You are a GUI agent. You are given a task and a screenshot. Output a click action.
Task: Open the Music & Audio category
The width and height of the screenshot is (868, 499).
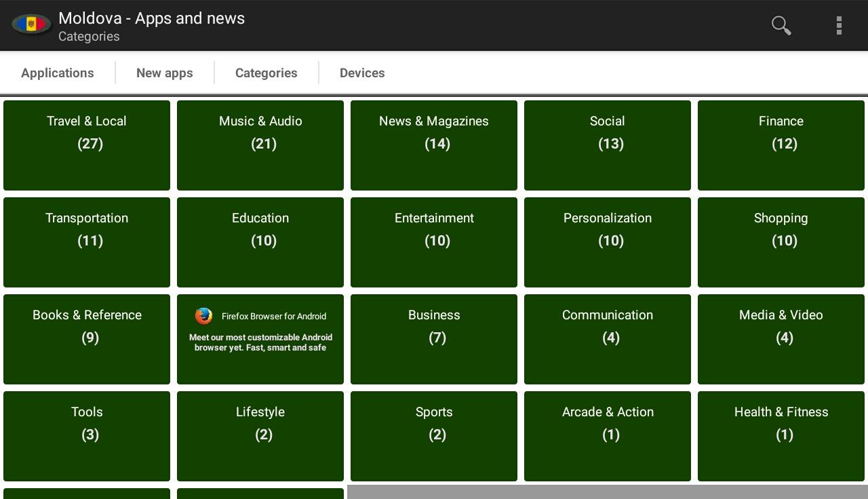(260, 145)
